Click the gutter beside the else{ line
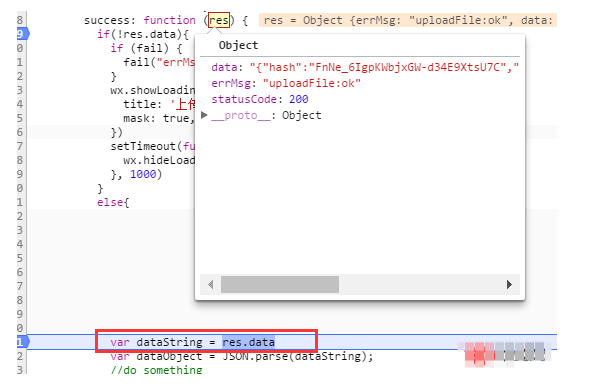The height and width of the screenshot is (385, 596). point(20,202)
